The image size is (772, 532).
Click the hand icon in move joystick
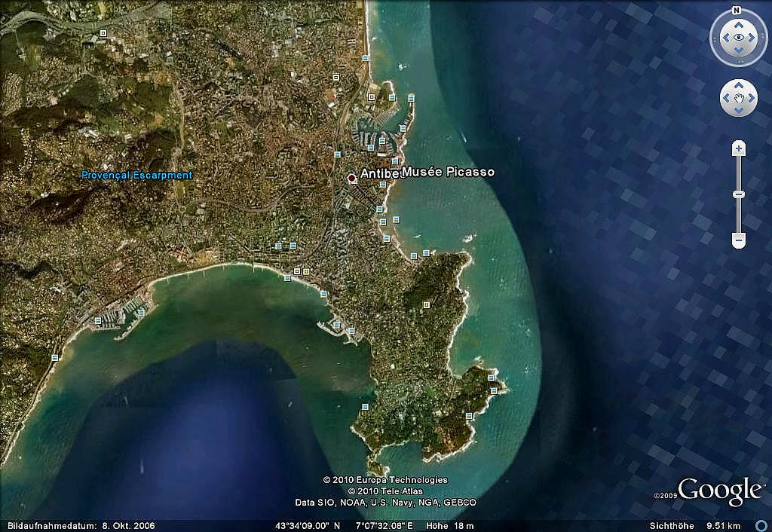click(738, 98)
